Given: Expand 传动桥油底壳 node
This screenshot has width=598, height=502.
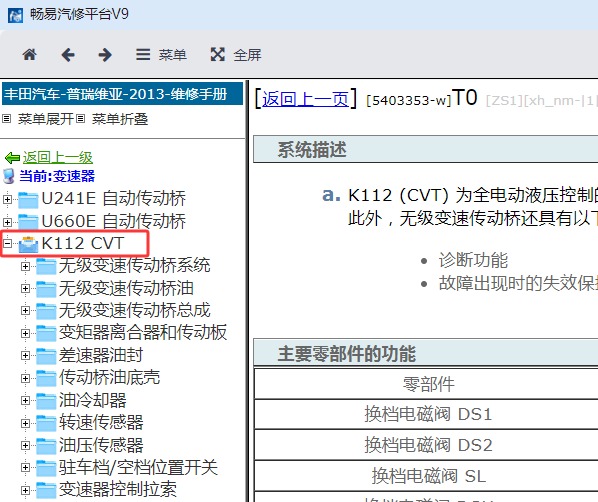Looking at the screenshot, I should coord(25,378).
